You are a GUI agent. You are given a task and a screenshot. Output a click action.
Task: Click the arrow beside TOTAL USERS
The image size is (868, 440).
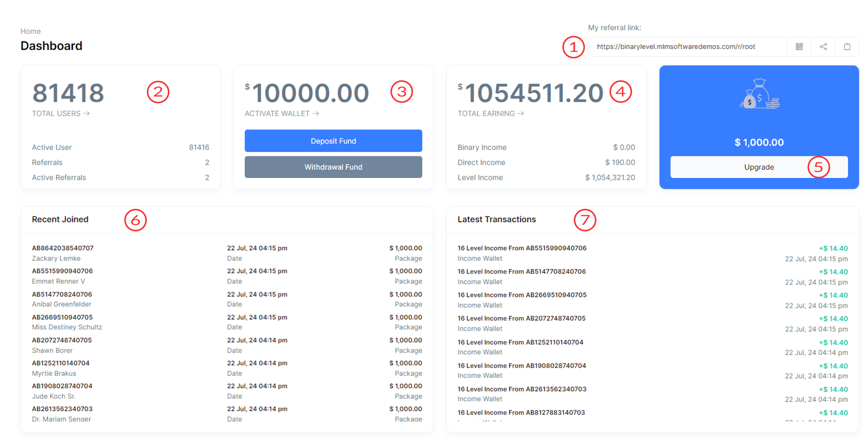point(87,113)
